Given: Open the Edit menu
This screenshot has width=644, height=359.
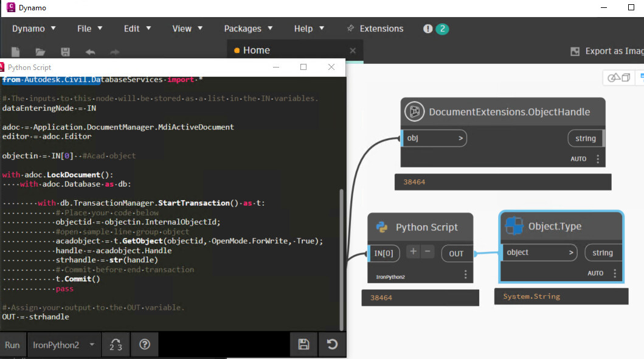Looking at the screenshot, I should click(137, 29).
